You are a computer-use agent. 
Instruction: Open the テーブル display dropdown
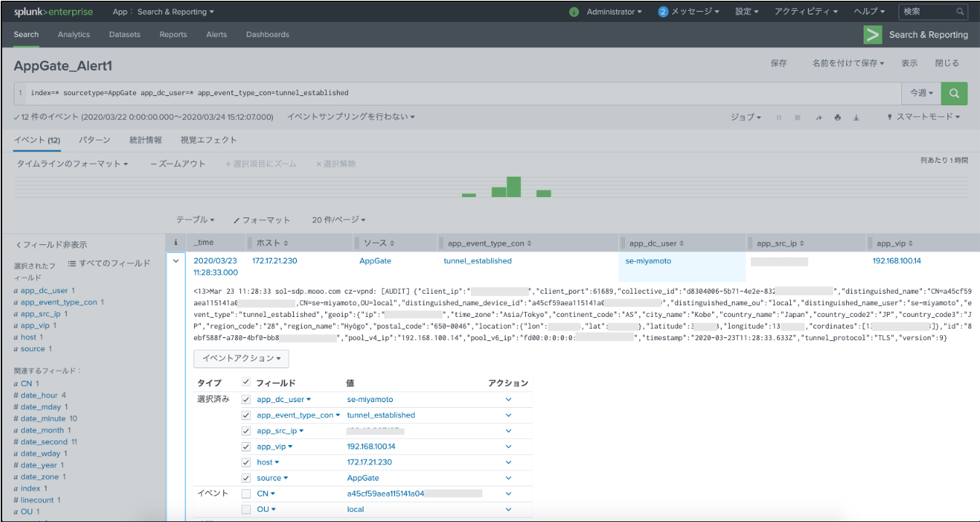click(195, 220)
